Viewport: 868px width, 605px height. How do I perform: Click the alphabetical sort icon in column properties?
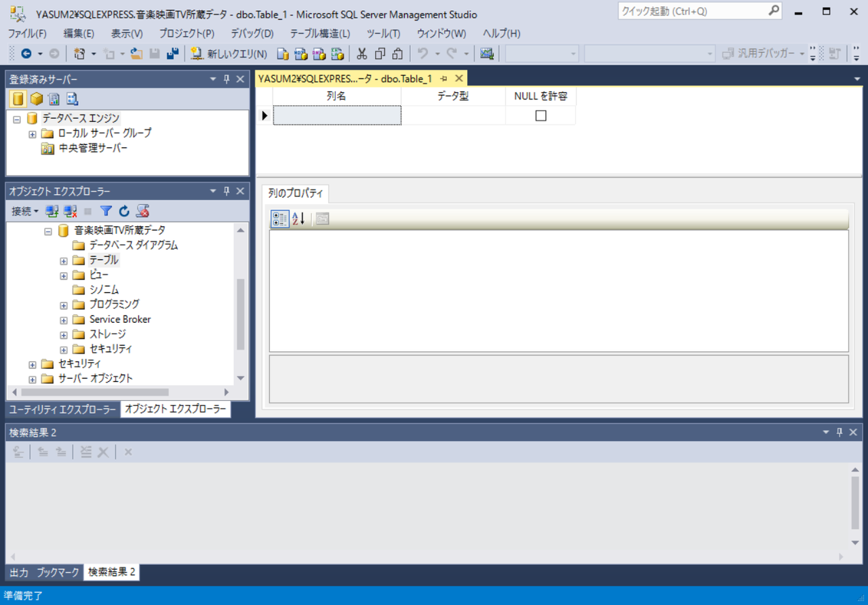298,218
